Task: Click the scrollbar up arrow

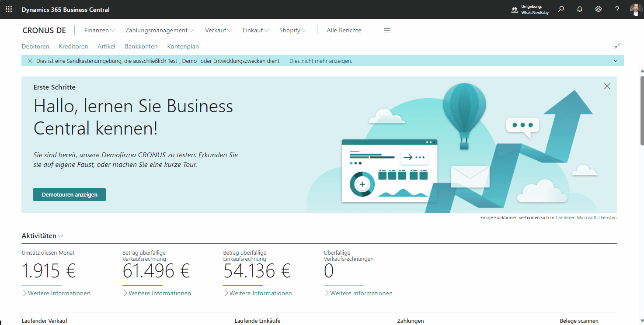Action: [x=642, y=71]
